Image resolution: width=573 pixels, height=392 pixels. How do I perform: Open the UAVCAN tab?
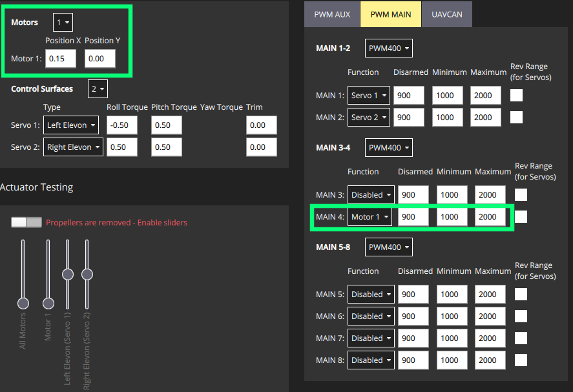coord(447,15)
